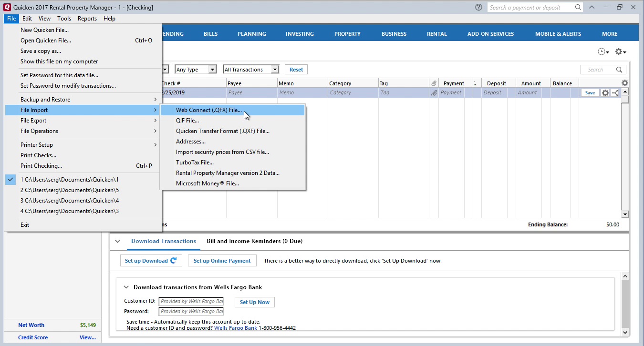Screen dimensions: 644x346
Task: Click the Net Worth link
Action: coord(31,325)
